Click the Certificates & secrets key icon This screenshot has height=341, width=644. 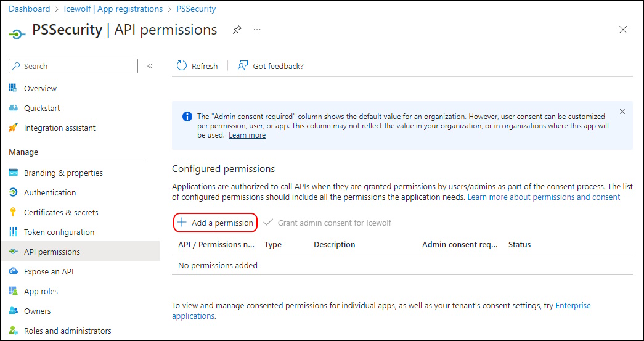coord(13,212)
